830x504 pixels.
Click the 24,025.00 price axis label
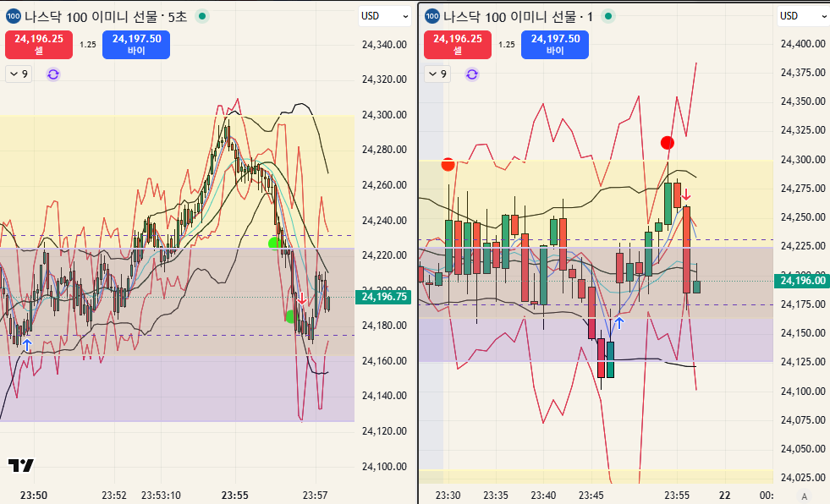[x=803, y=478]
